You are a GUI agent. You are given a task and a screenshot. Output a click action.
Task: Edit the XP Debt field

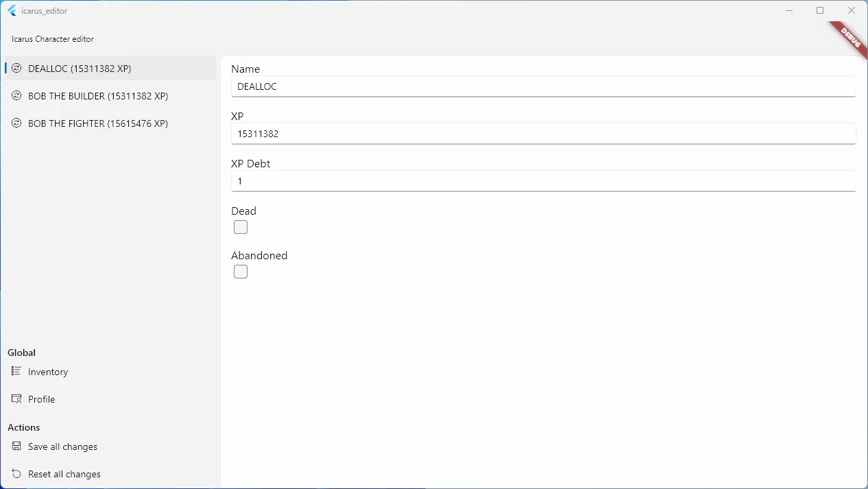pyautogui.click(x=543, y=181)
